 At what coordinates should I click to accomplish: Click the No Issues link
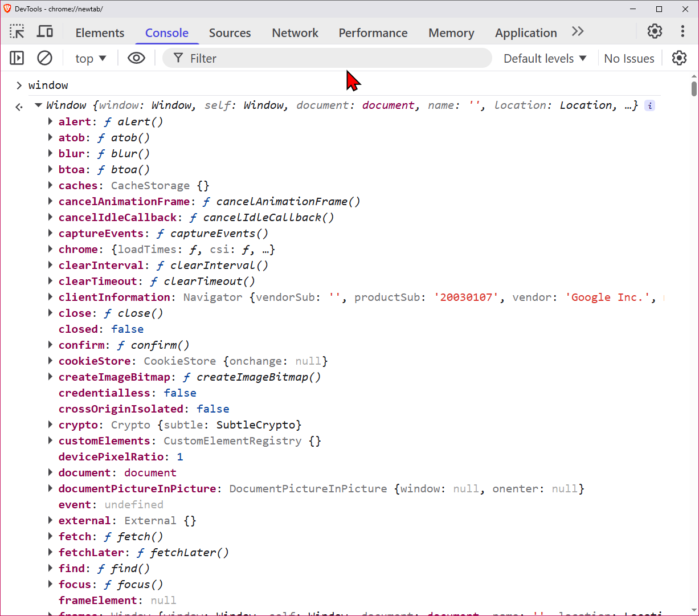[x=629, y=58]
